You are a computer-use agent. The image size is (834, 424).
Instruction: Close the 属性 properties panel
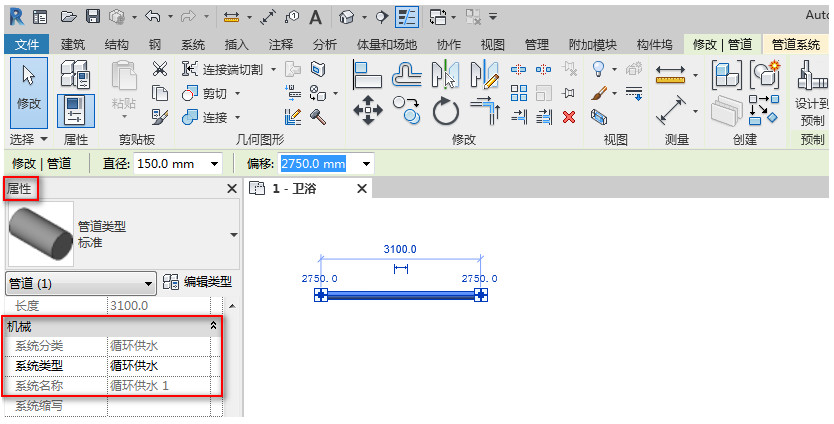tap(232, 188)
